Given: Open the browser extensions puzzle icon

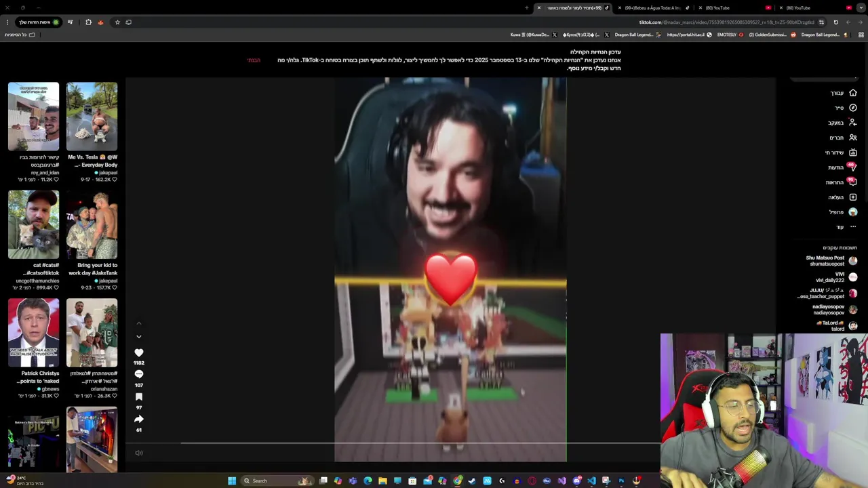Looking at the screenshot, I should pyautogui.click(x=88, y=22).
